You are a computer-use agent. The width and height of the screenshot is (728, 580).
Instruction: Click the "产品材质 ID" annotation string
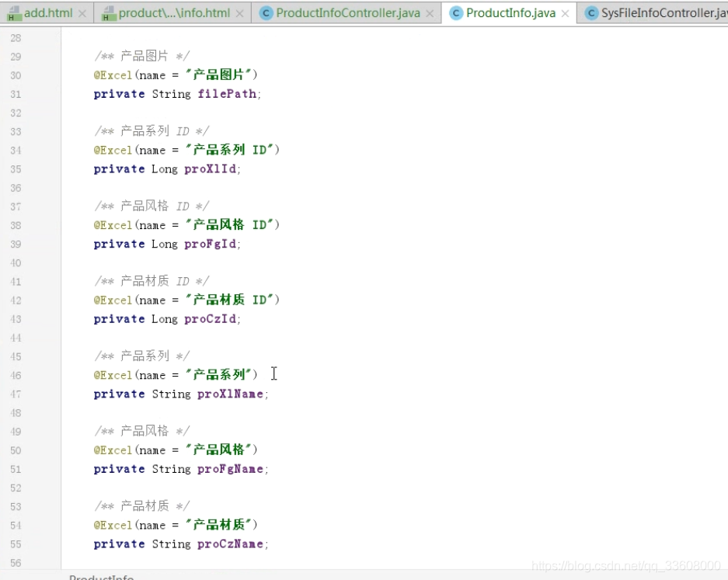point(230,300)
